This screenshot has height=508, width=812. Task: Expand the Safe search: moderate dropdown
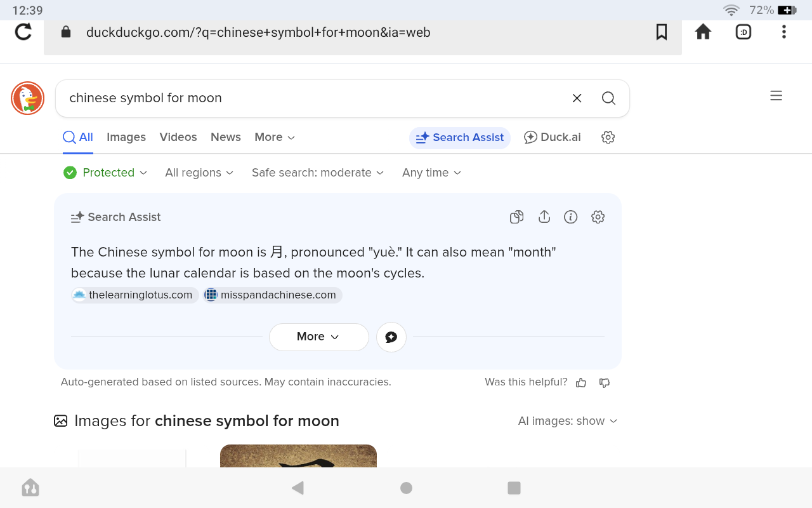(318, 173)
